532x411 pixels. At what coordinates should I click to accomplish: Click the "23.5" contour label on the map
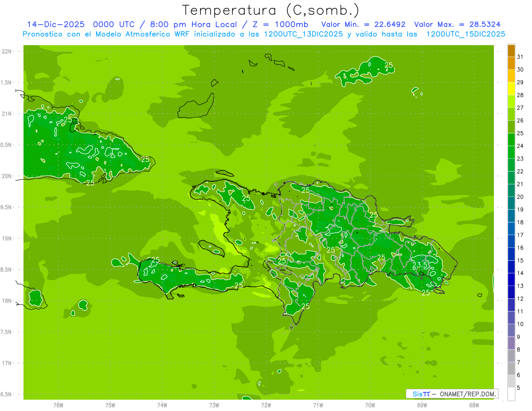pos(420,265)
